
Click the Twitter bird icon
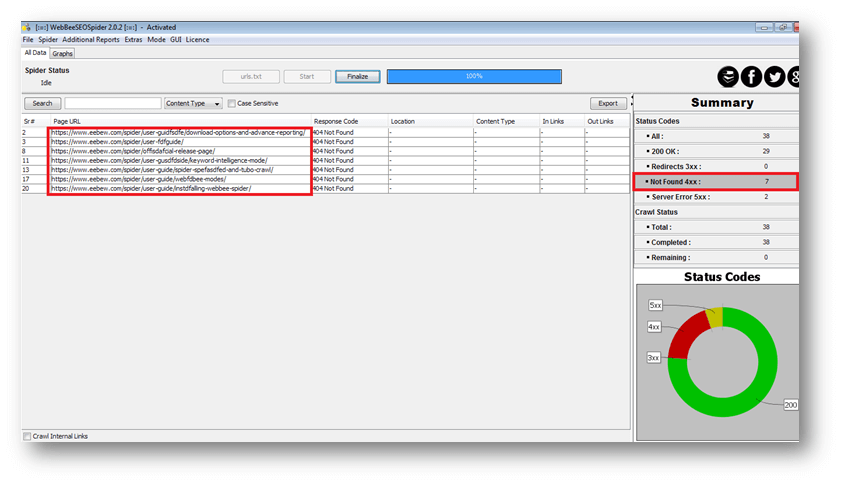click(x=774, y=77)
